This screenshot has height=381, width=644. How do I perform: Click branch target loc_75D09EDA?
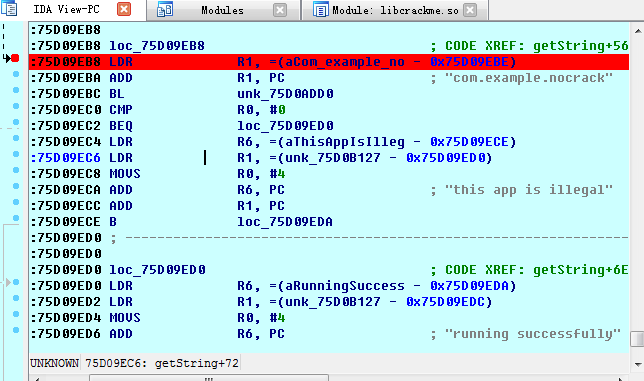coord(285,222)
